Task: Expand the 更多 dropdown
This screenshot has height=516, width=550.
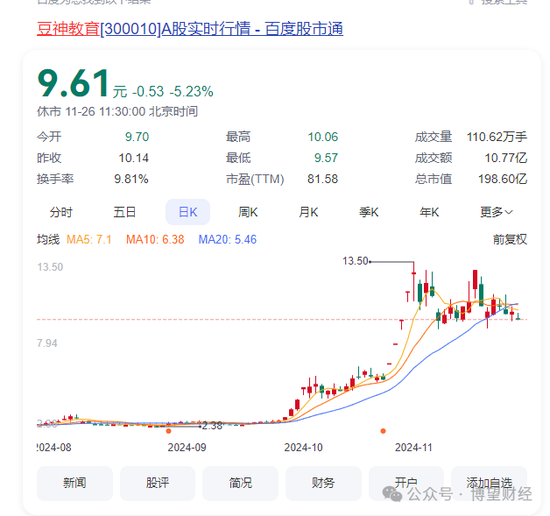Action: pyautogui.click(x=496, y=212)
